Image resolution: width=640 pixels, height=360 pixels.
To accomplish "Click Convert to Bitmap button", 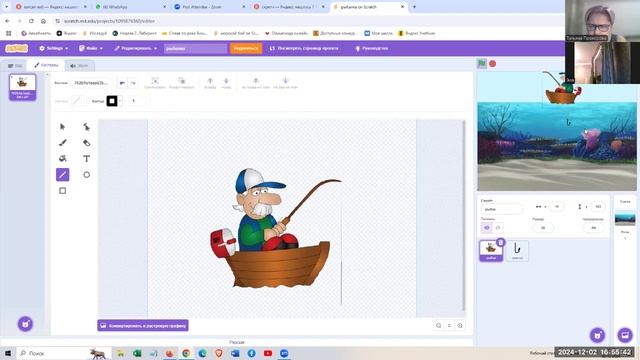I will click(x=143, y=325).
